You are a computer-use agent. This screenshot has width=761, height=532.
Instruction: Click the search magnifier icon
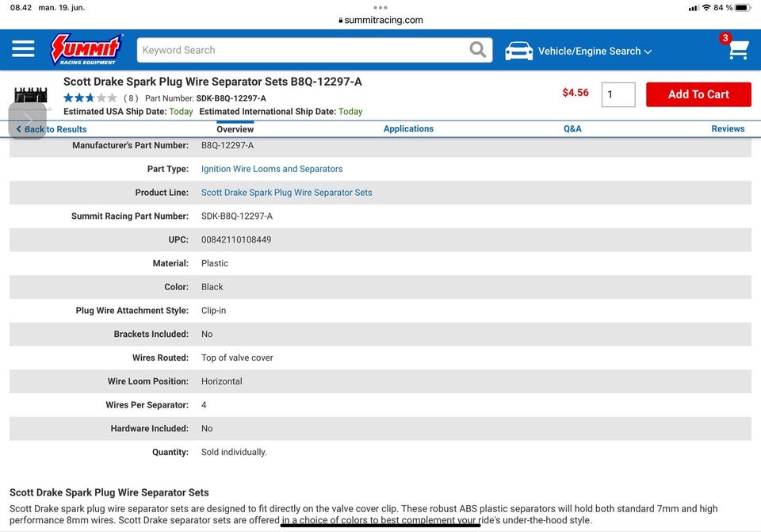[x=477, y=50]
